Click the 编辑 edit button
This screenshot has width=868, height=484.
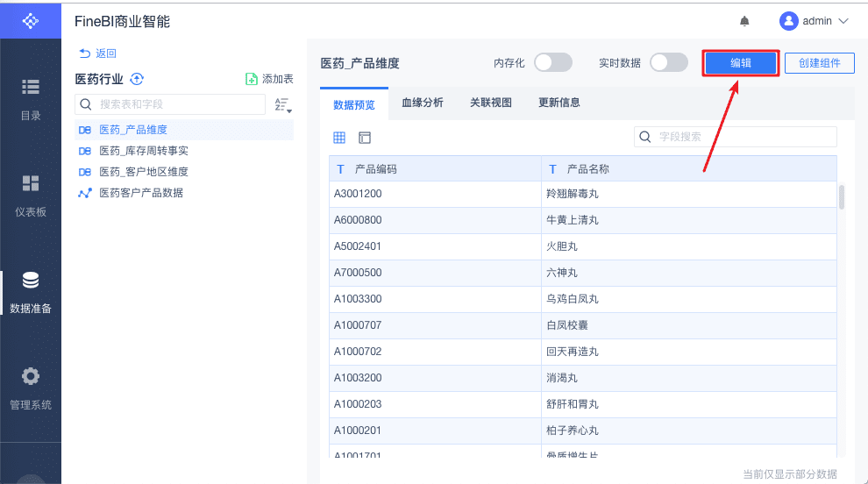[x=741, y=63]
